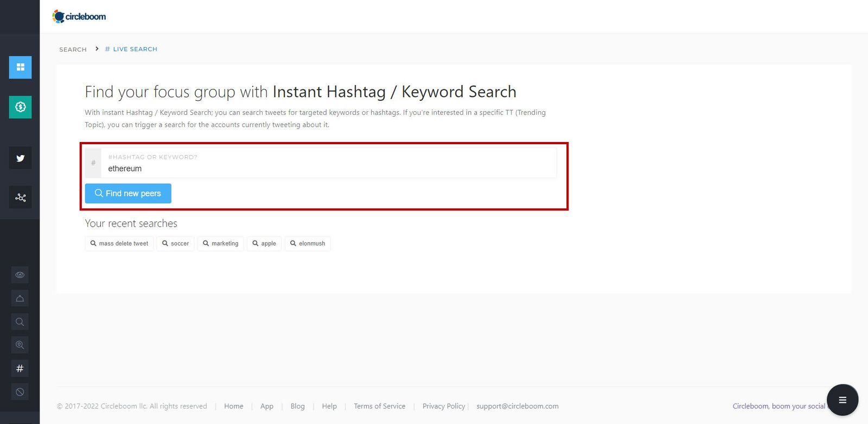The height and width of the screenshot is (424, 868).
Task: Open the Terms of Service footer link
Action: coord(379,406)
